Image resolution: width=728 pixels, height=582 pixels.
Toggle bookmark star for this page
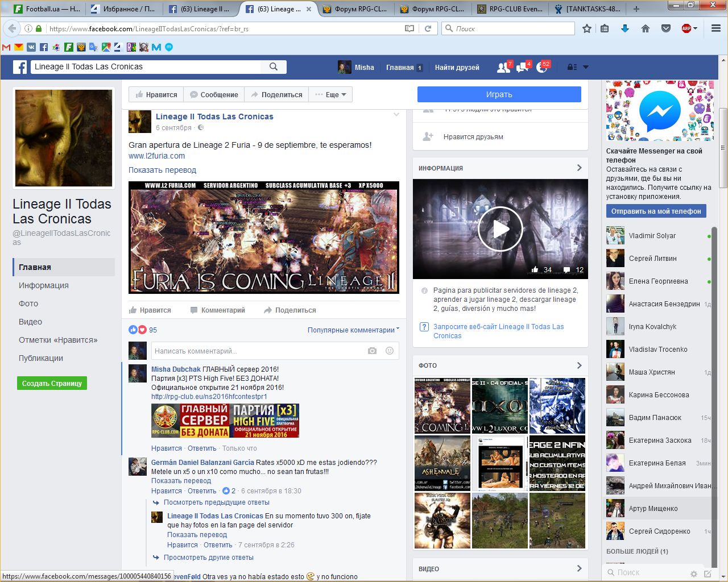(587, 28)
